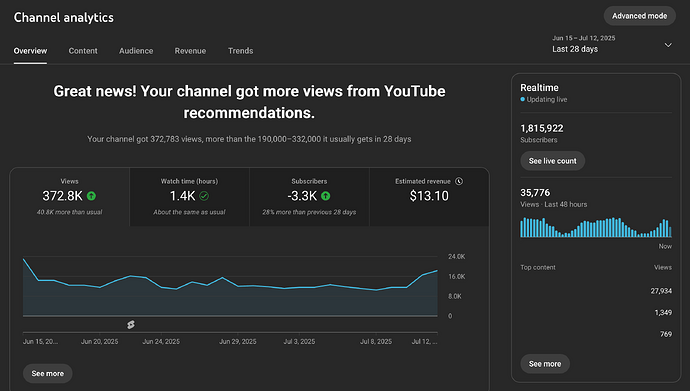Select the Views metric card

click(70, 197)
